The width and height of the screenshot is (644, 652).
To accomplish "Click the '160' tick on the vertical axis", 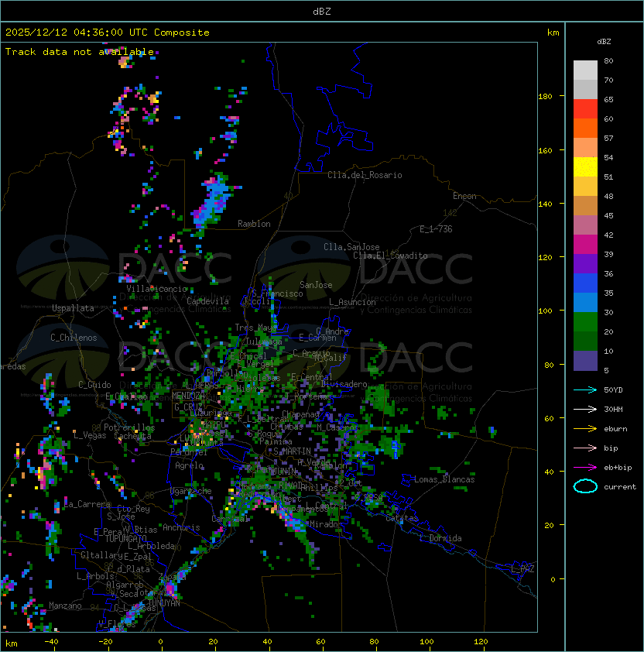I will 545,150.
